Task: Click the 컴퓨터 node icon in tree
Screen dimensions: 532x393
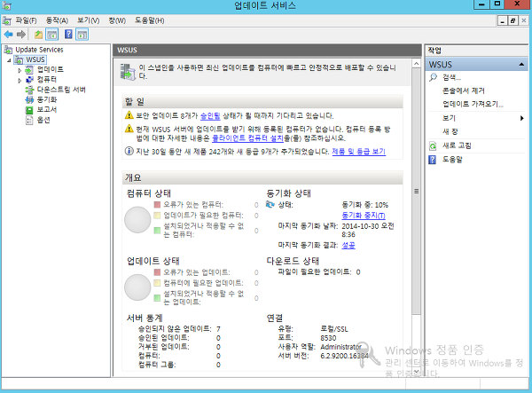Action: (29, 80)
